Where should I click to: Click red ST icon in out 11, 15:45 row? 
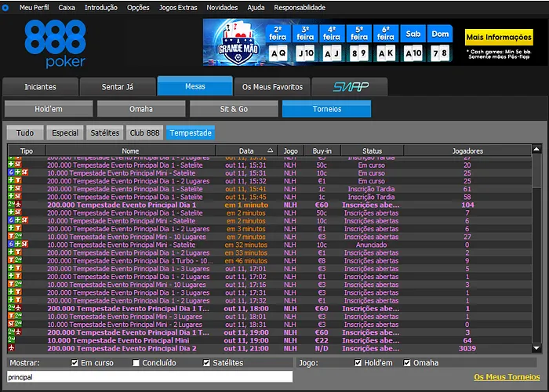tap(18, 197)
